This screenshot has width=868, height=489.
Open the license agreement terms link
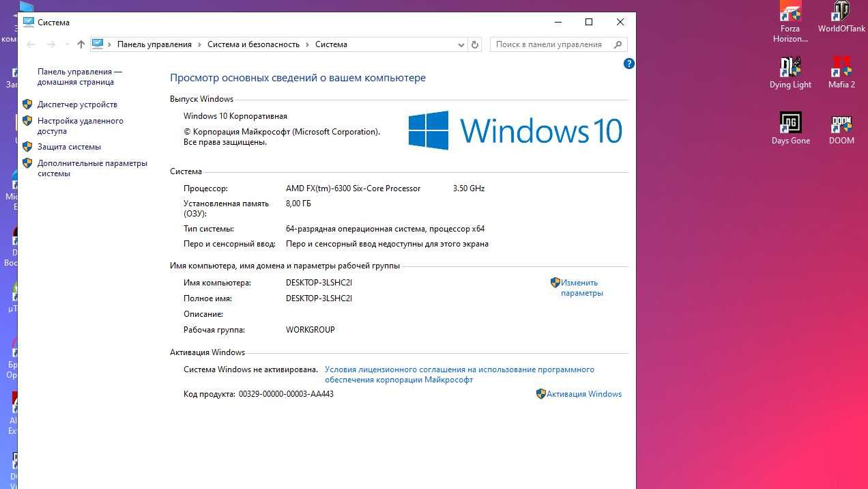(x=459, y=374)
